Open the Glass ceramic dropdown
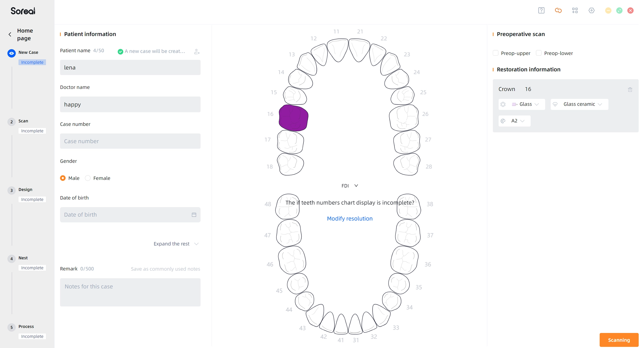The image size is (644, 348). click(579, 104)
